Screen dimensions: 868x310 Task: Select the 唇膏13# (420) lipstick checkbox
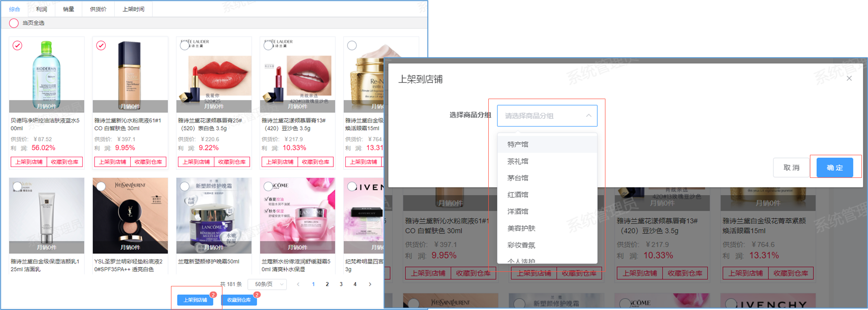[x=268, y=45]
